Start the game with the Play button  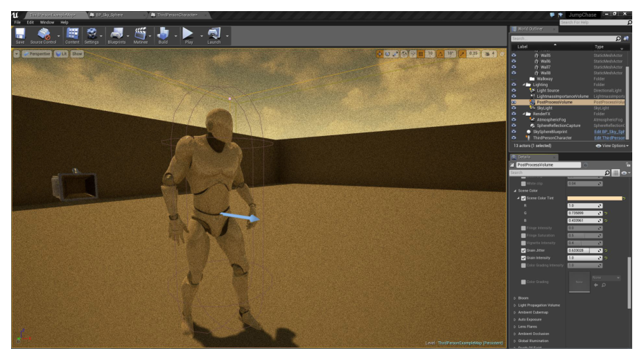pos(189,36)
